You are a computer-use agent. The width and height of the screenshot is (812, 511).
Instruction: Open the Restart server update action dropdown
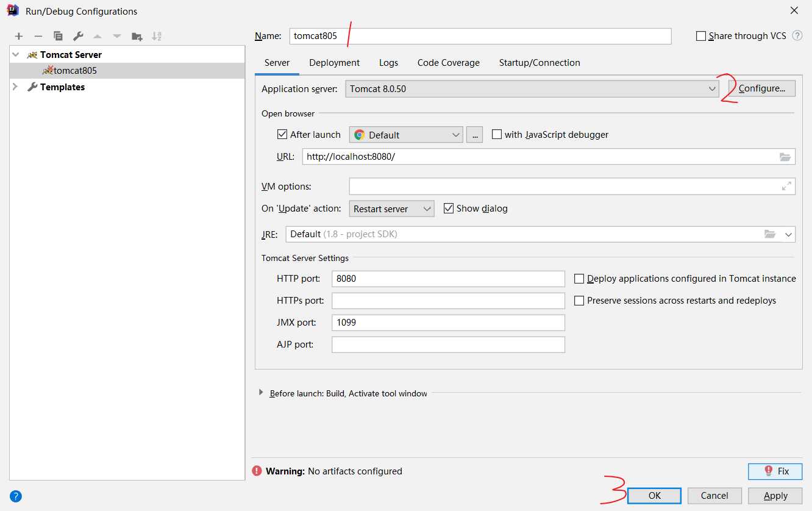391,209
